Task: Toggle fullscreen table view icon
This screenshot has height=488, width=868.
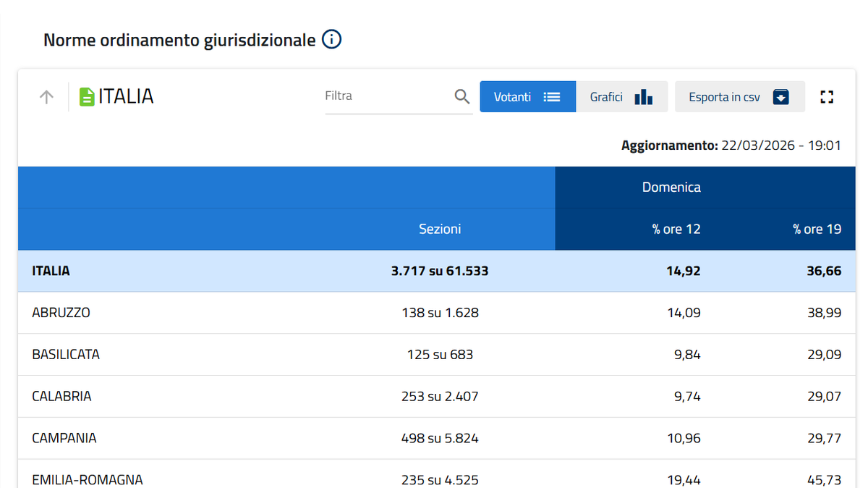Action: click(x=827, y=97)
